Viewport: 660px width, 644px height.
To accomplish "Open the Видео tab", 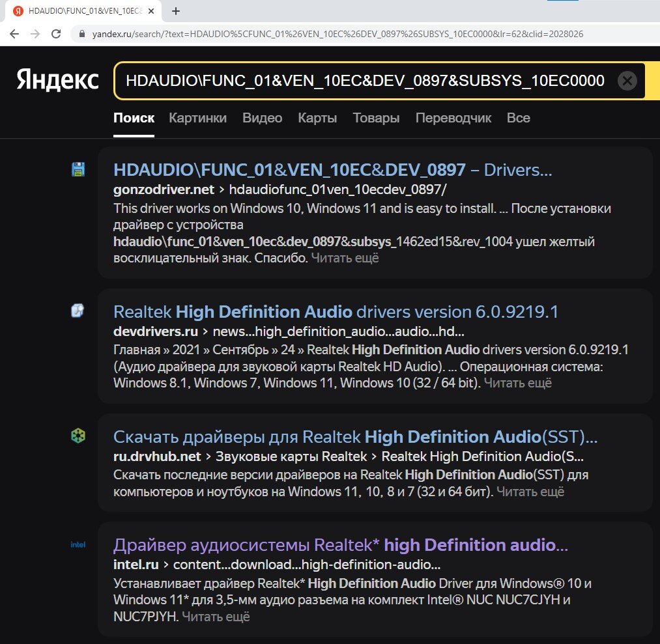I will click(262, 118).
